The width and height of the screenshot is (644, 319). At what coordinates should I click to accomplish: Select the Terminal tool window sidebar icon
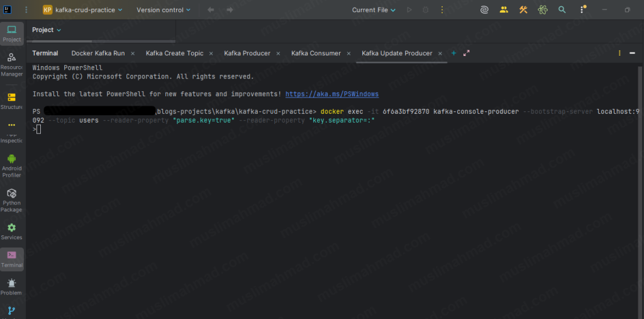point(12,259)
